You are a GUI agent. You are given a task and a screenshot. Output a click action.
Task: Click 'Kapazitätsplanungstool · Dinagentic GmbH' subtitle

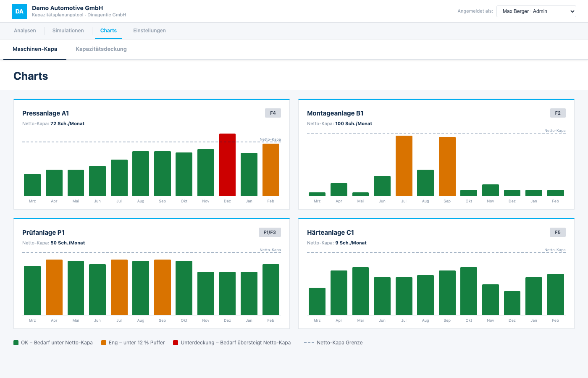[x=79, y=15]
